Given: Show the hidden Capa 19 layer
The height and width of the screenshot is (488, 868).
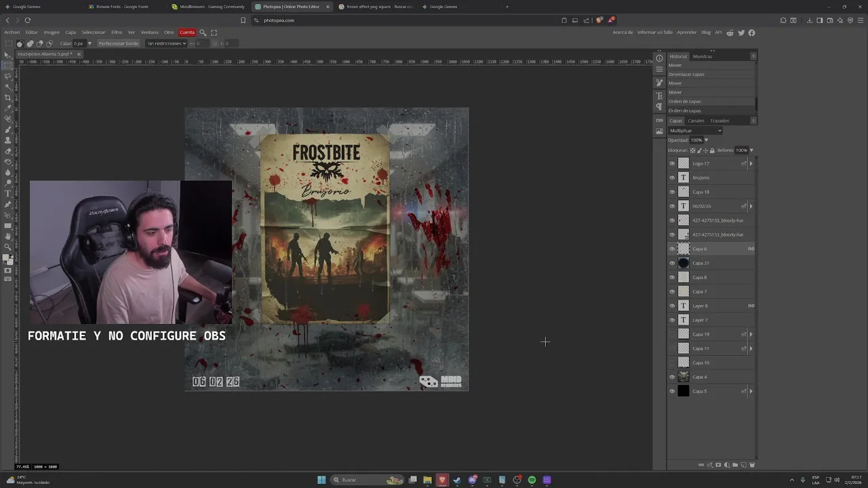Looking at the screenshot, I should point(672,334).
